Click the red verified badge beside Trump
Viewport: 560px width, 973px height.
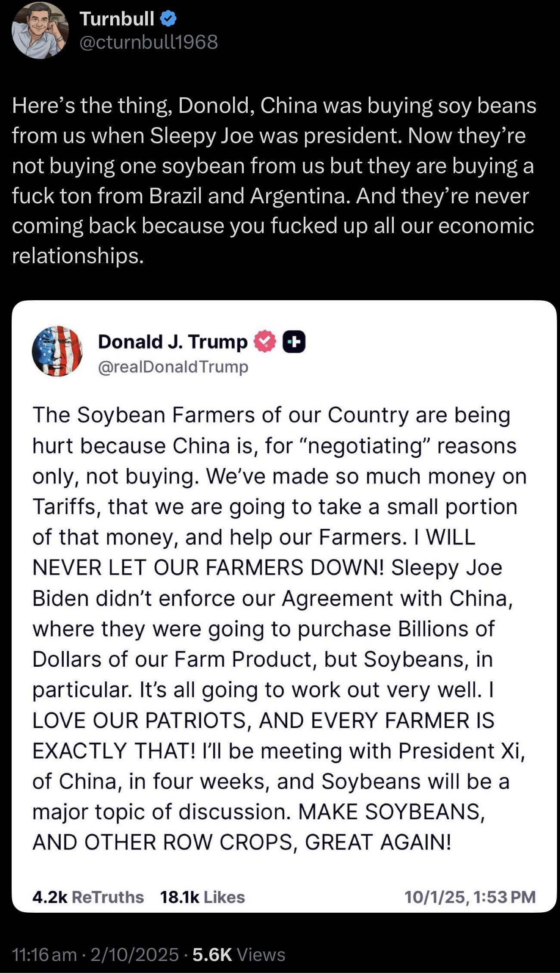[x=264, y=342]
